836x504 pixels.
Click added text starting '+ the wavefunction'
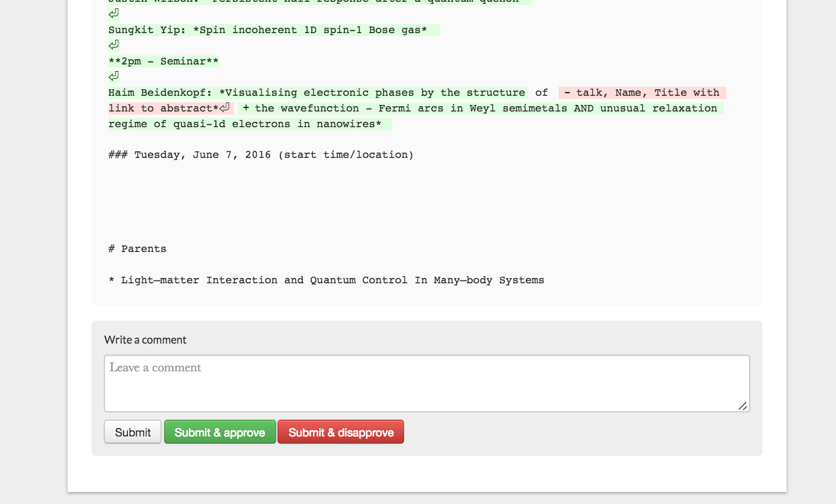(x=480, y=109)
